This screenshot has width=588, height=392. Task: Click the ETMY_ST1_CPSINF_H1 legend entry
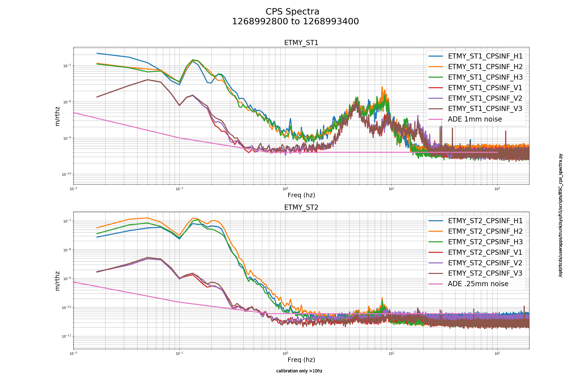pos(475,56)
